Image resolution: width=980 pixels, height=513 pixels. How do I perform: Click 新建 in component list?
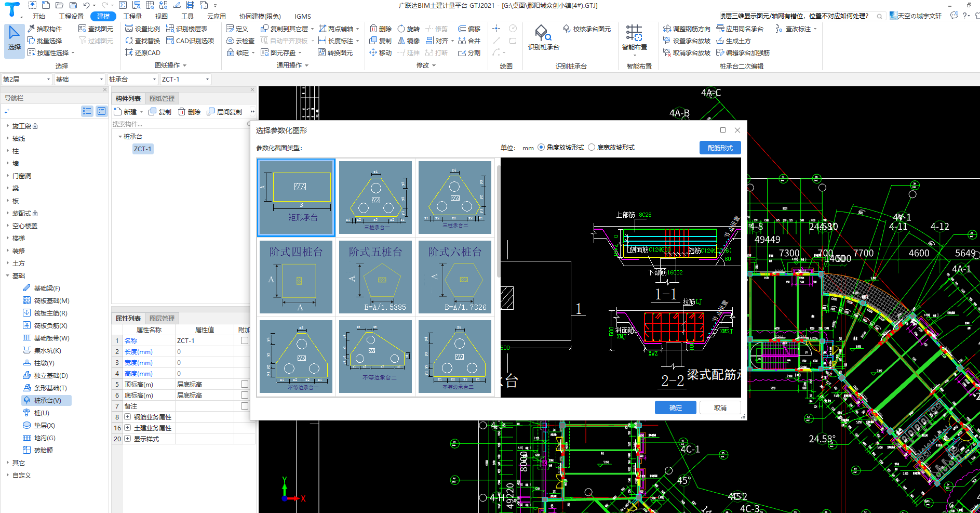(x=126, y=112)
